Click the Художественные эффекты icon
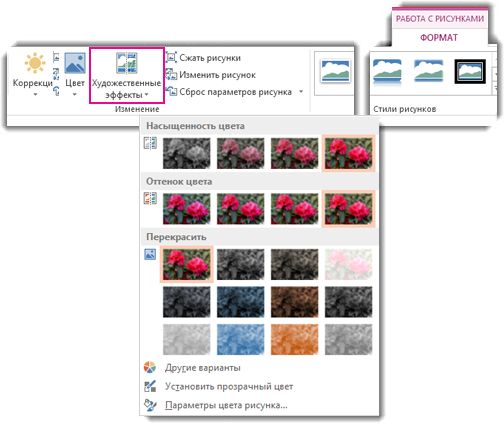The width and height of the screenshot is (504, 423). click(127, 63)
